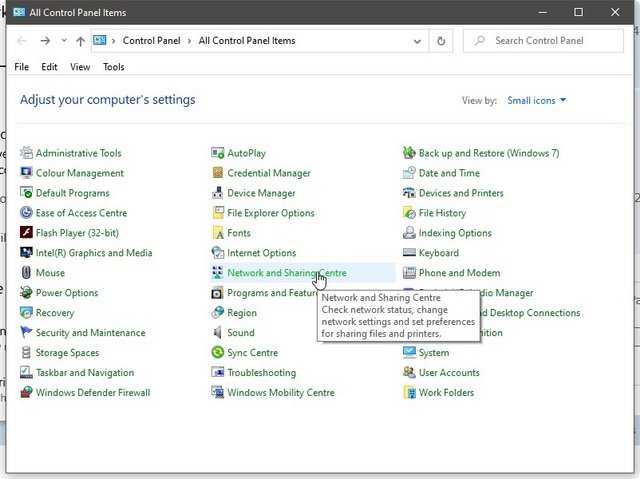Open the File menu

[22, 67]
